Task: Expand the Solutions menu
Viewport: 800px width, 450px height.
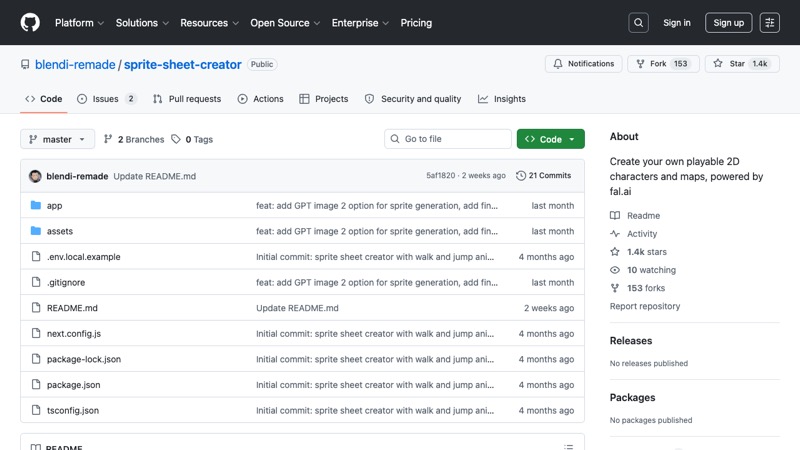Action: tap(142, 23)
